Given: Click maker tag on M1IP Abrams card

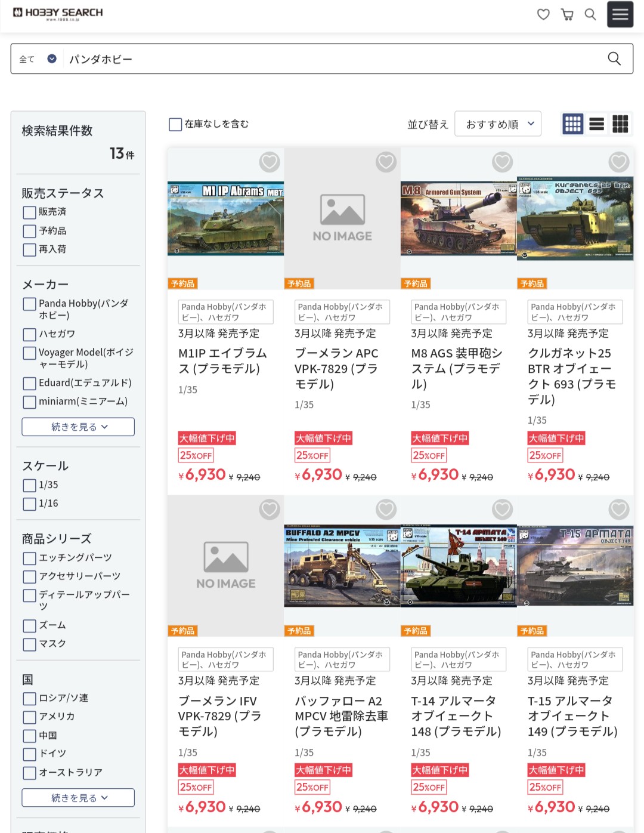Looking at the screenshot, I should tap(225, 312).
